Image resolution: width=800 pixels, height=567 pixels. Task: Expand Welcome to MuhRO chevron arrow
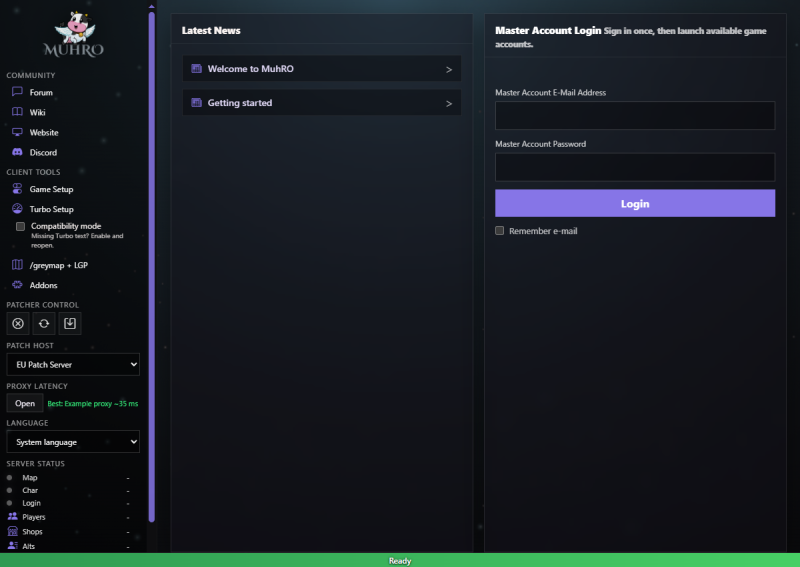(449, 69)
